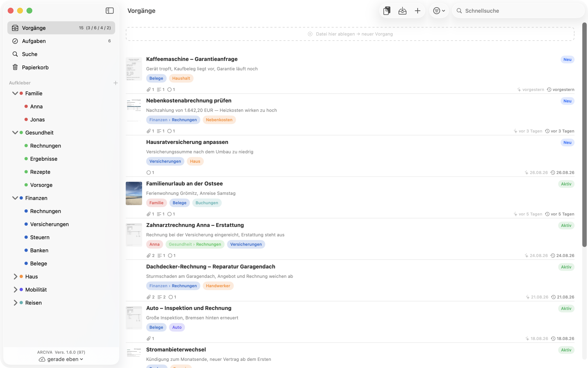The image size is (588, 368).
Task: Click the Kaffeemaschine receipt thumbnail
Action: pyautogui.click(x=134, y=69)
